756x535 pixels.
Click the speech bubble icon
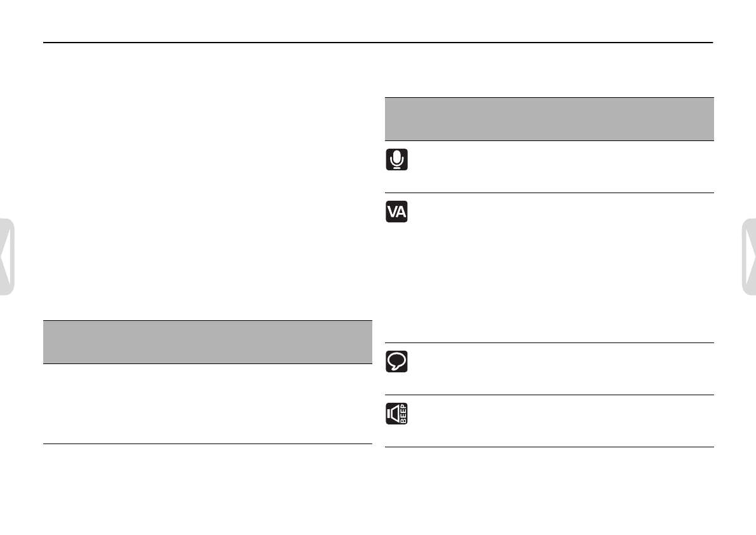397,362
